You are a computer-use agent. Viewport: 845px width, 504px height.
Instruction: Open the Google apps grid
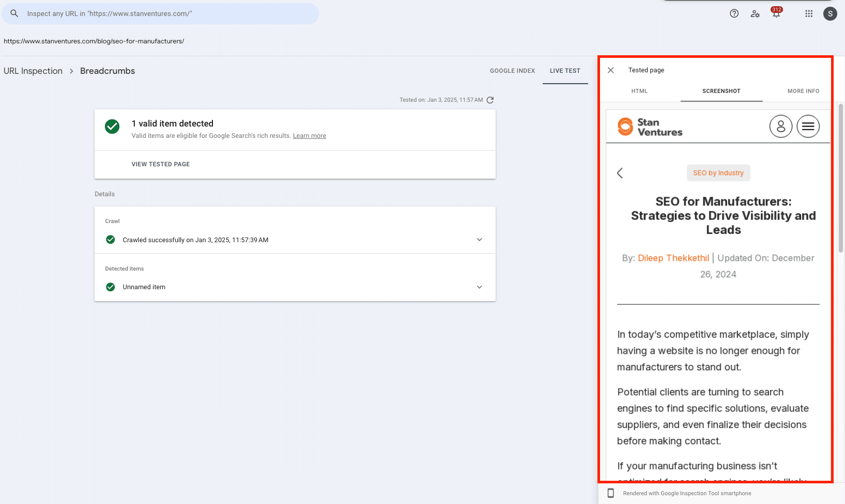(x=809, y=13)
